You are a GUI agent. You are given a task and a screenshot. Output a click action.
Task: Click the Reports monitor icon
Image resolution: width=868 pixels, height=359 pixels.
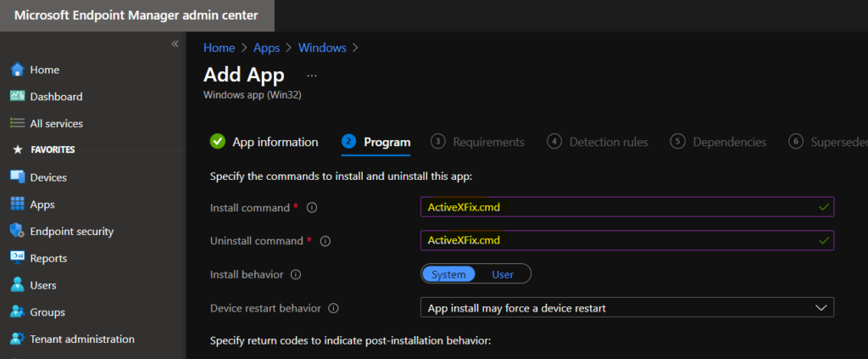(18, 258)
